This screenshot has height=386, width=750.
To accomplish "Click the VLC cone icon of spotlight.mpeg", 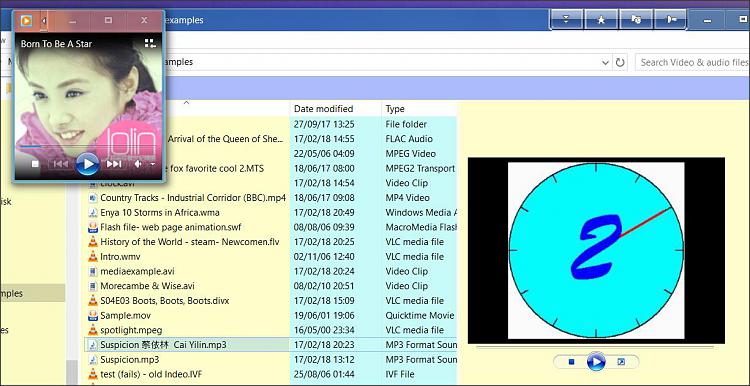I will [x=93, y=330].
